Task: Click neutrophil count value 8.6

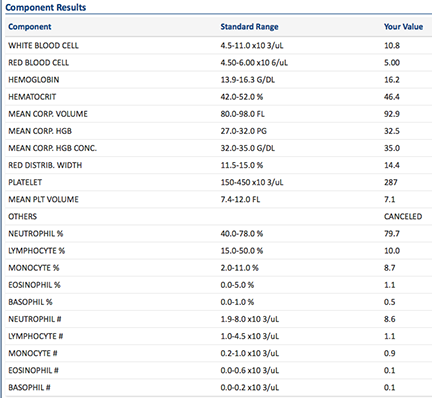Action: click(x=390, y=319)
